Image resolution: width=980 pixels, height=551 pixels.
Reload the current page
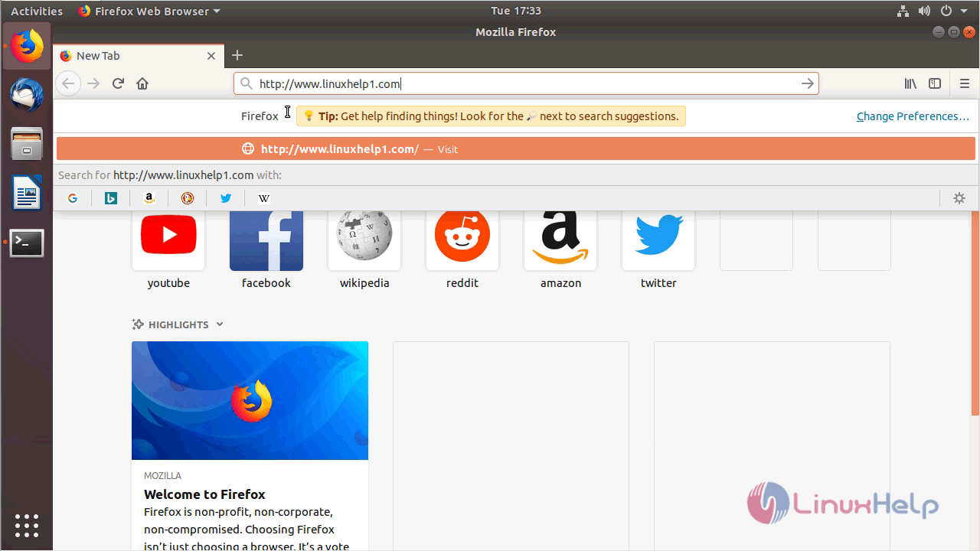118,83
